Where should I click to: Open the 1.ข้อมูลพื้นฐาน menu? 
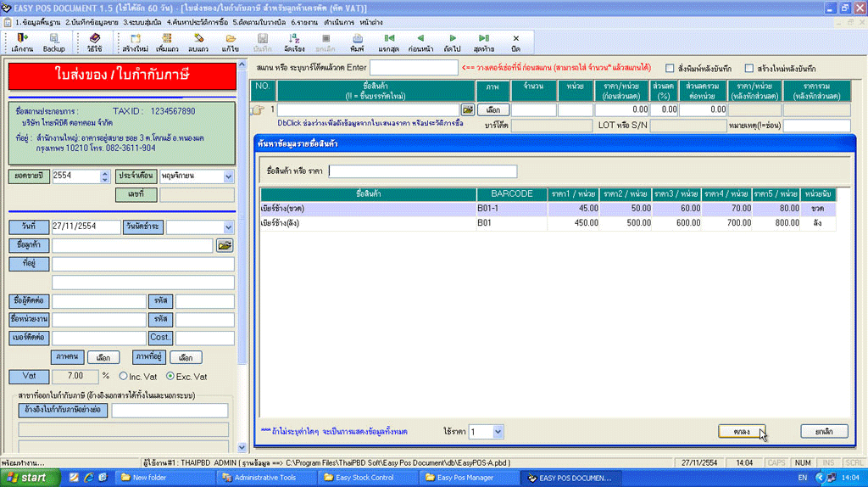tap(38, 21)
